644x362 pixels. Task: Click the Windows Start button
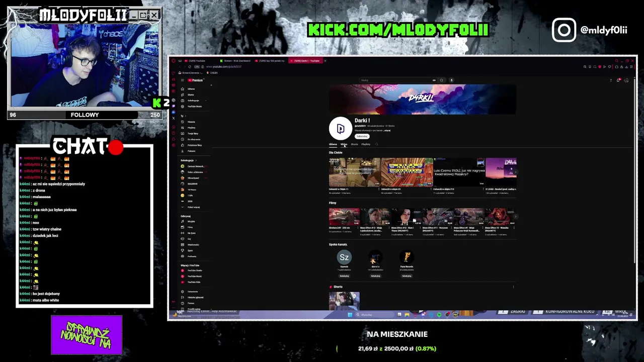350,315
